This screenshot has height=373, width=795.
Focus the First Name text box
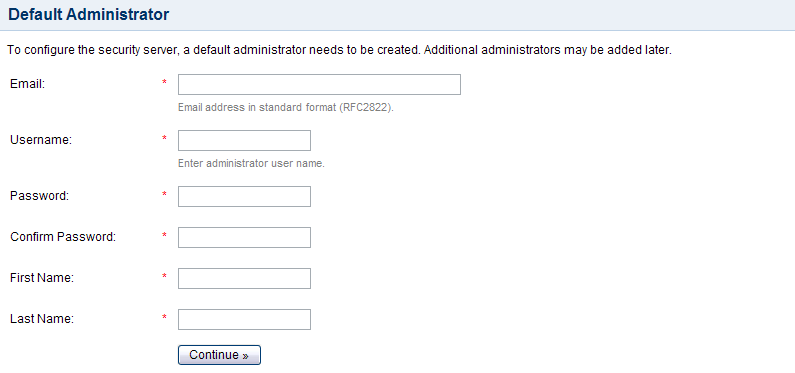tap(244, 278)
